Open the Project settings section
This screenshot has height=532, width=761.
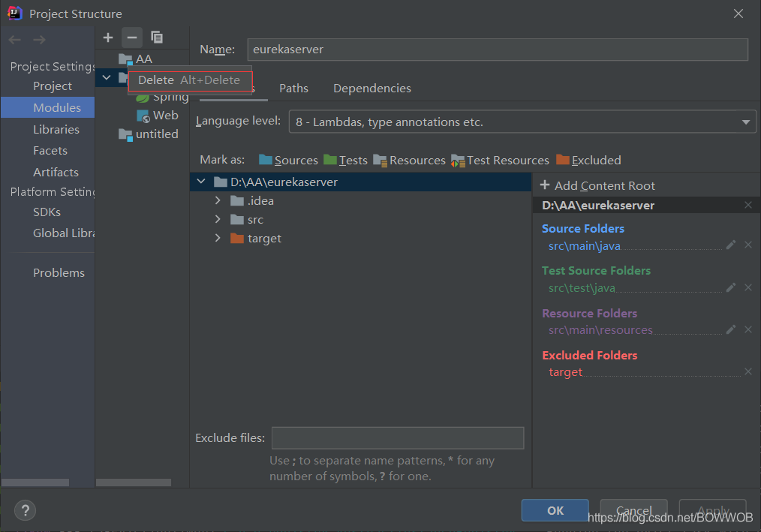[53, 86]
